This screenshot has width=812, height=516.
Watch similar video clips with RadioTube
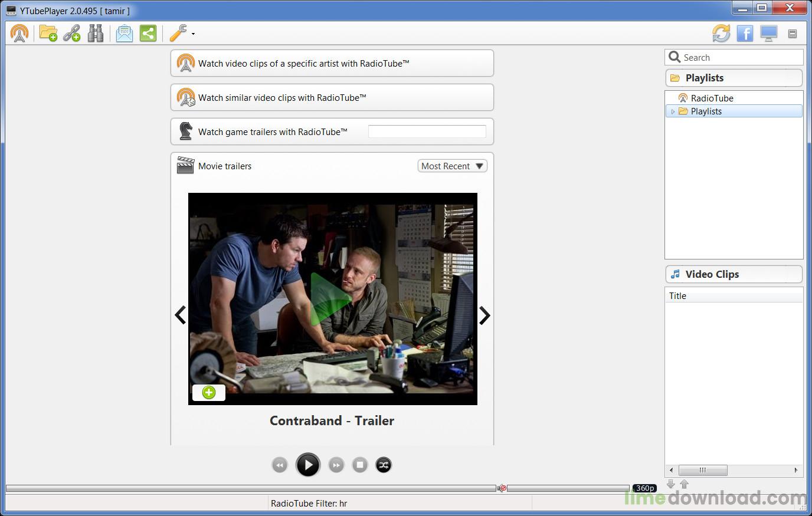pyautogui.click(x=332, y=97)
